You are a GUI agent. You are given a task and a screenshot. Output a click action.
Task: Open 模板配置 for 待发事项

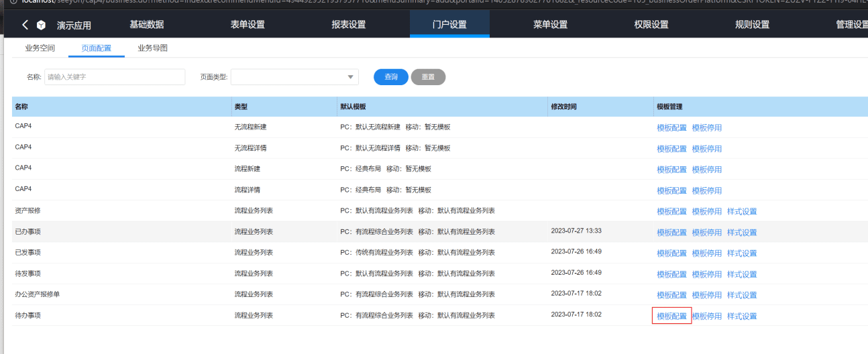tap(671, 274)
